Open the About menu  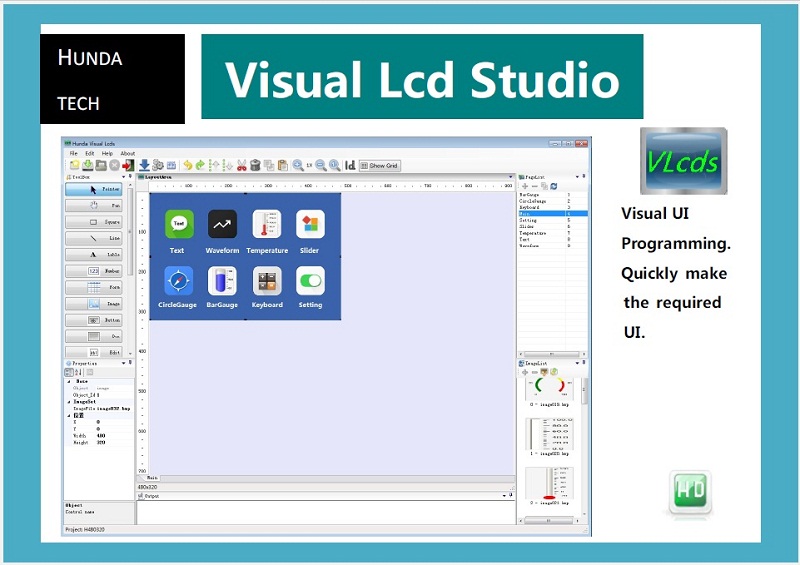[x=128, y=153]
